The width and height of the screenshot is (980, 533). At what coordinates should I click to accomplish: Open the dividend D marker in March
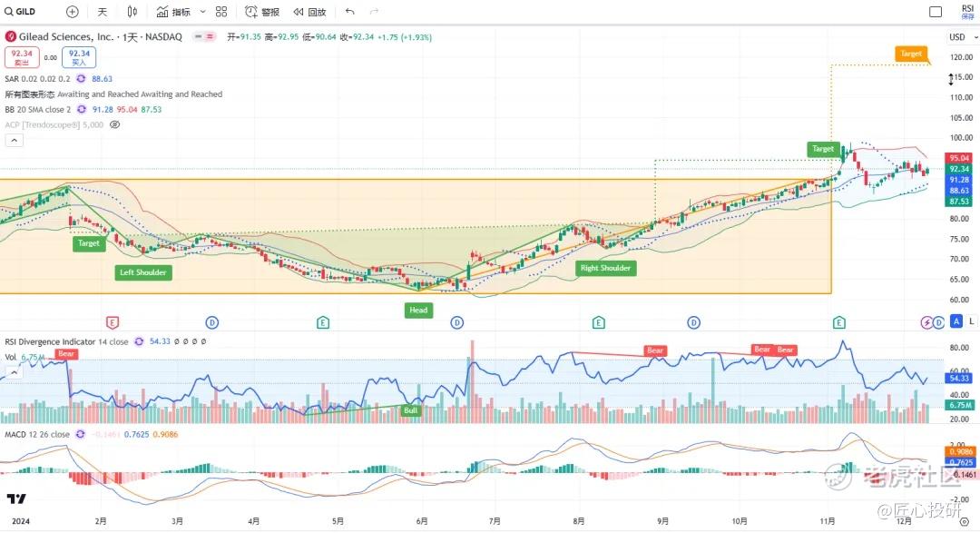(x=211, y=323)
